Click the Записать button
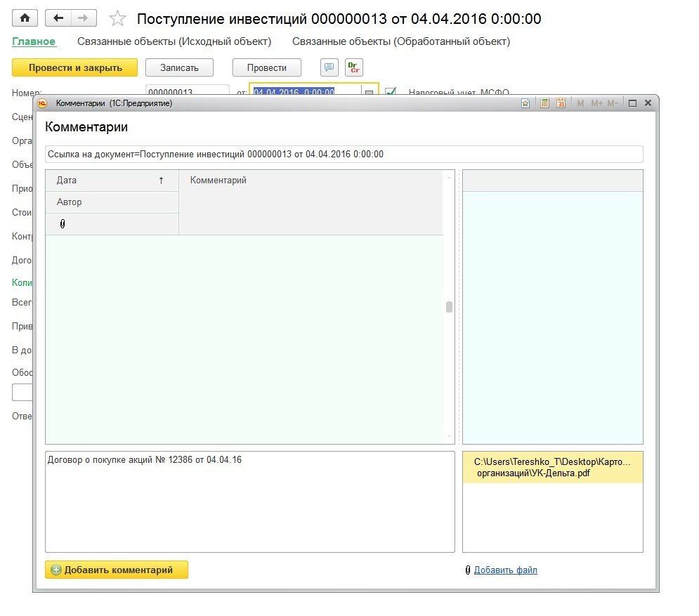The image size is (699, 616). (x=179, y=67)
